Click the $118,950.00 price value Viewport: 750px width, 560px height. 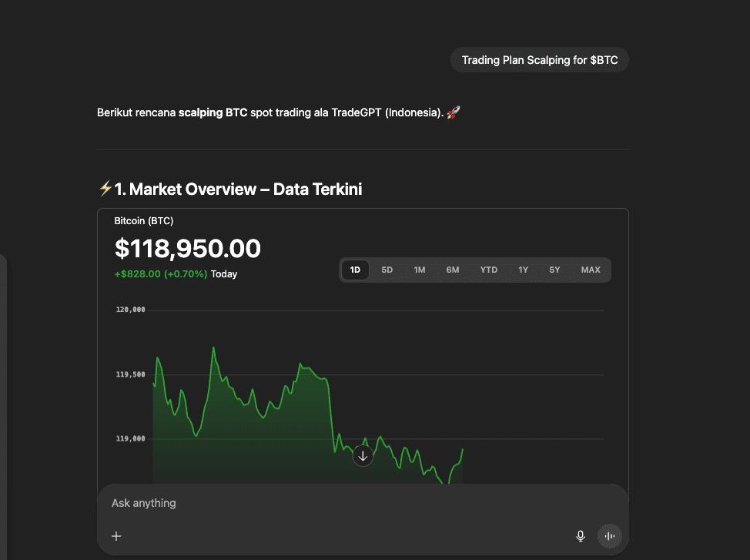click(x=188, y=249)
